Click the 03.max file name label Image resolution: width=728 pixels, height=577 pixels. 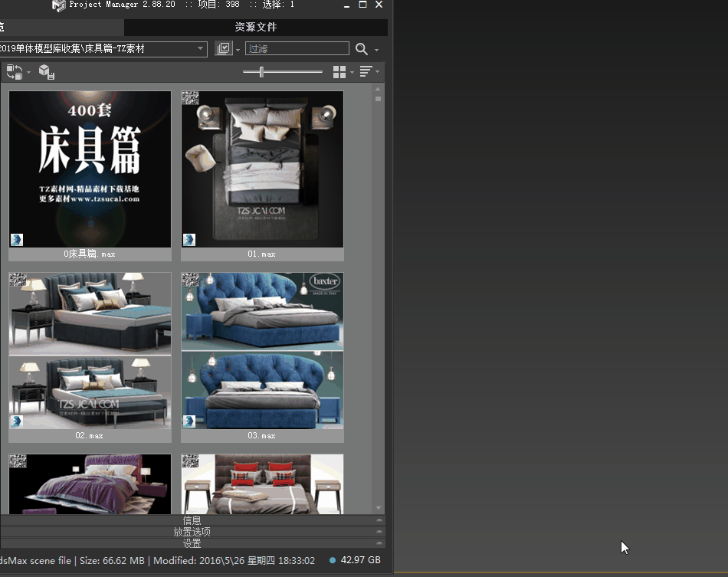tap(261, 435)
